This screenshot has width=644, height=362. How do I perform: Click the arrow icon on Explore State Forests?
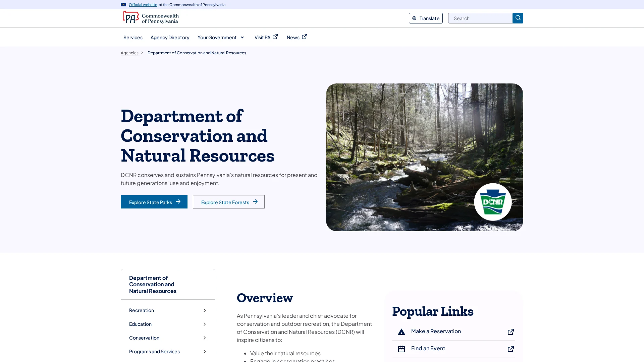[x=255, y=202]
